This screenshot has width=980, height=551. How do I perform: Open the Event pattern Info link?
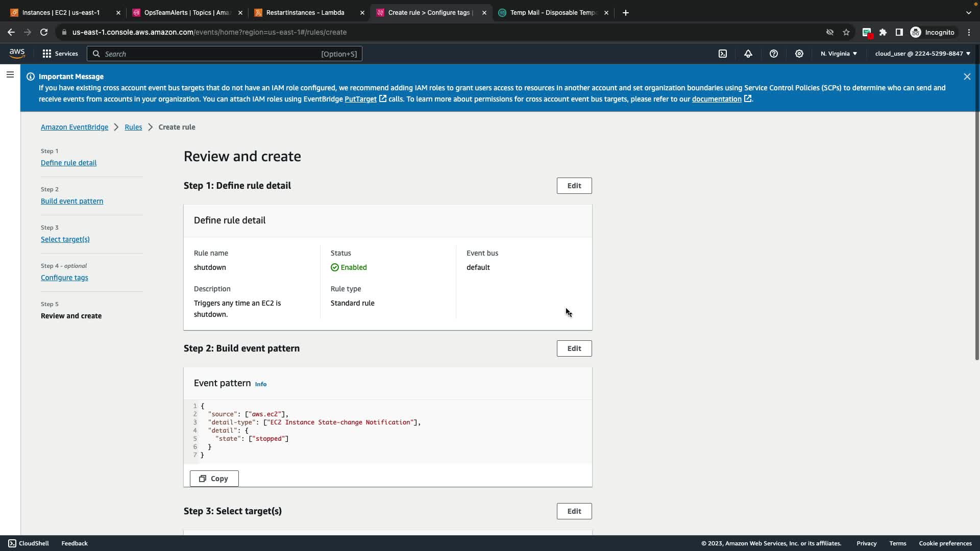tap(260, 384)
